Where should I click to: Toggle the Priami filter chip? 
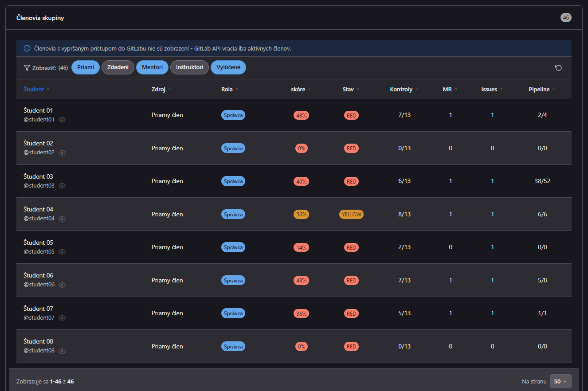[x=86, y=67]
